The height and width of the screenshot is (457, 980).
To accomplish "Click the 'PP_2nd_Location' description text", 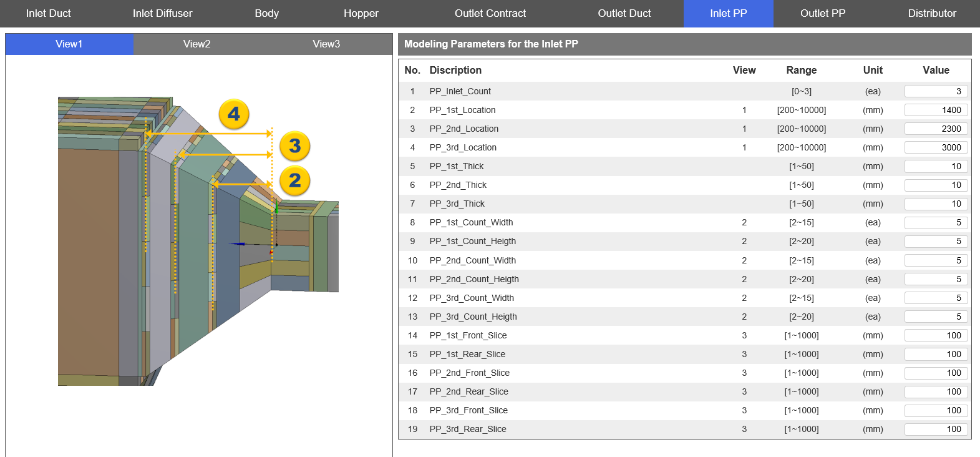I will click(x=463, y=129).
